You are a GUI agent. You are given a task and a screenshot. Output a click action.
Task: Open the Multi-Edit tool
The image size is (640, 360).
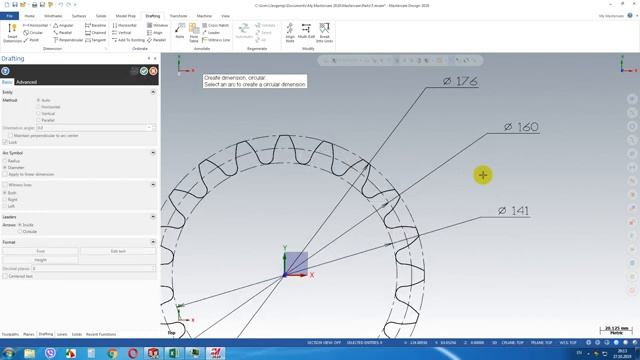[x=306, y=31]
